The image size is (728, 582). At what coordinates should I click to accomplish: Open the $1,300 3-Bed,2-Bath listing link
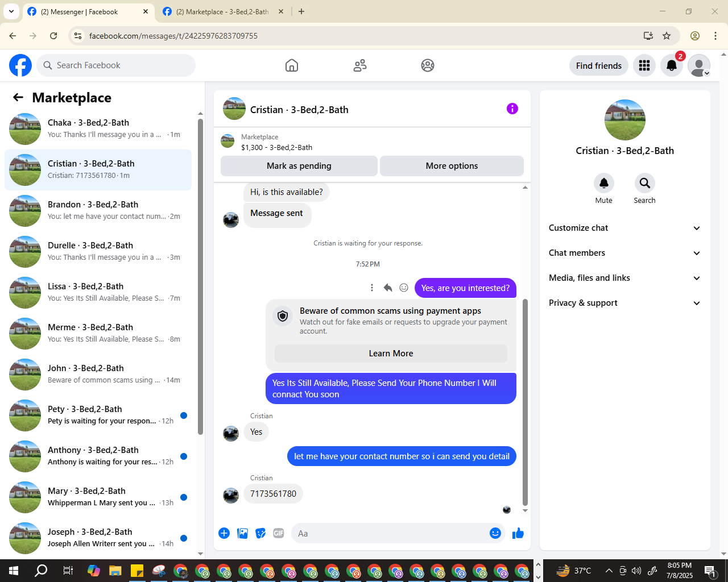276,147
